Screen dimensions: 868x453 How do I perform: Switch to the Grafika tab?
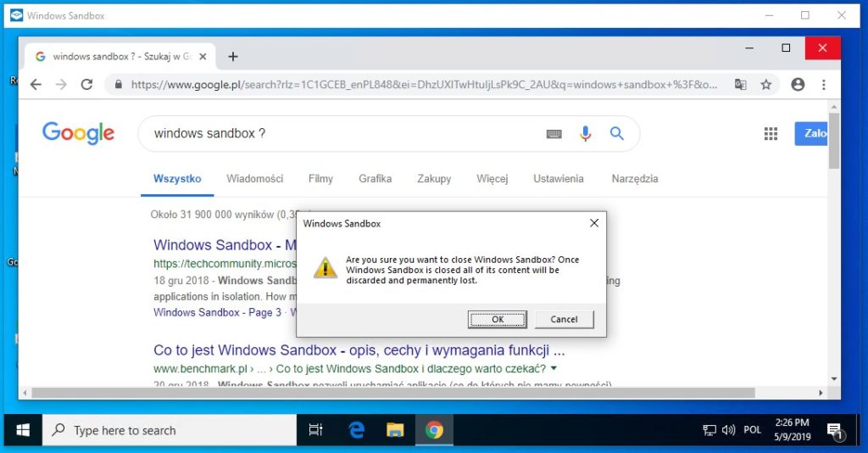tap(375, 179)
